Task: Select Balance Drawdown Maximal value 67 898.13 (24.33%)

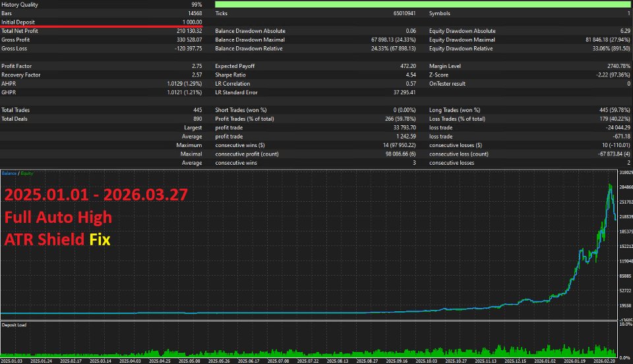Action: pyautogui.click(x=394, y=40)
